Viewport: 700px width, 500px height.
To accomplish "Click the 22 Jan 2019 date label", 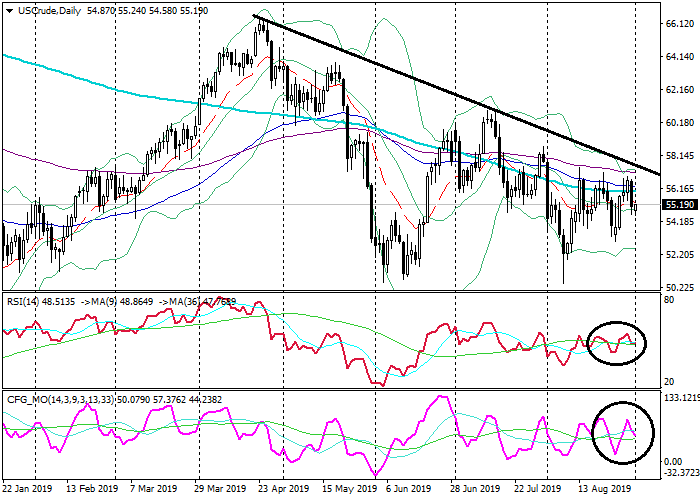I will pyautogui.click(x=30, y=490).
